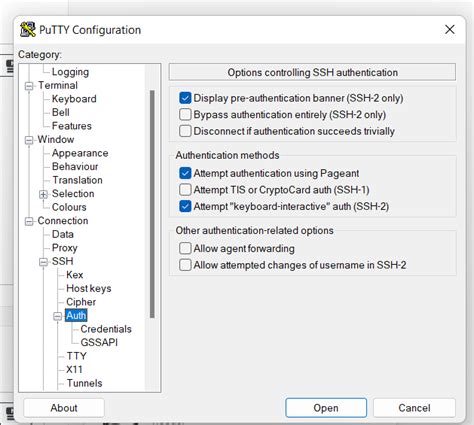
Task: Open the Colours category
Action: pyautogui.click(x=69, y=207)
